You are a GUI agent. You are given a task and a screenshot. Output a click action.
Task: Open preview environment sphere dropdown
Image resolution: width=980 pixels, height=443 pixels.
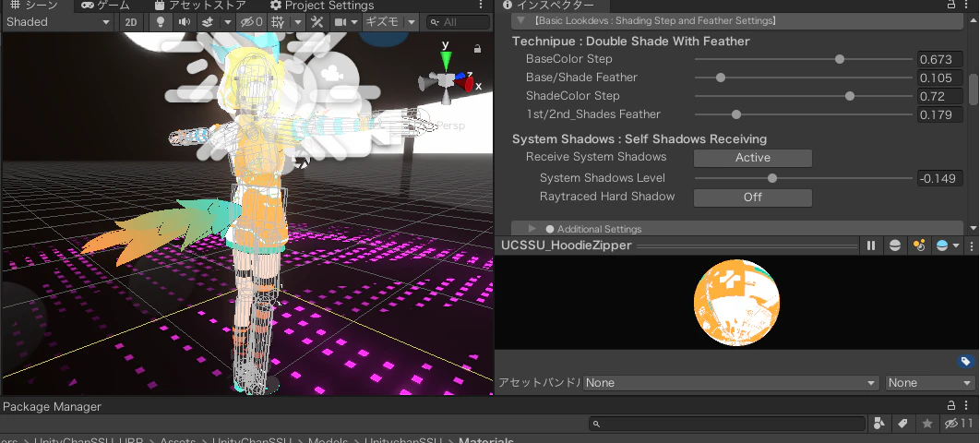point(947,245)
